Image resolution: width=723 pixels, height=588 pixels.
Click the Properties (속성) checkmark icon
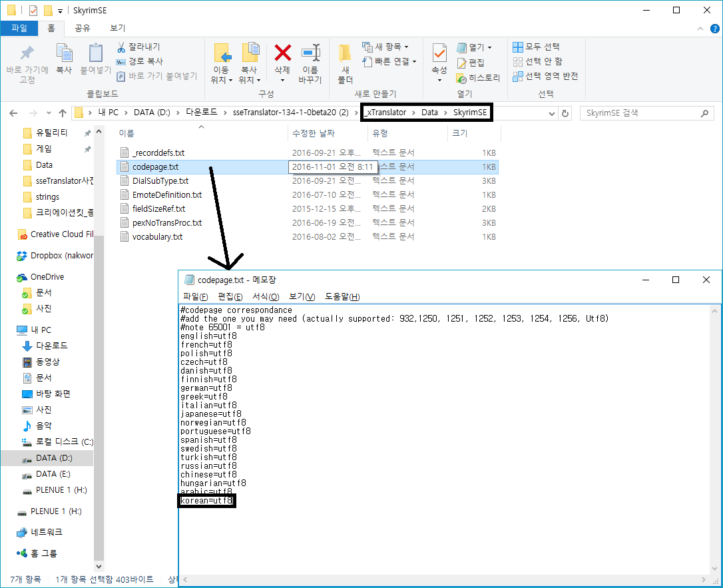coord(439,53)
